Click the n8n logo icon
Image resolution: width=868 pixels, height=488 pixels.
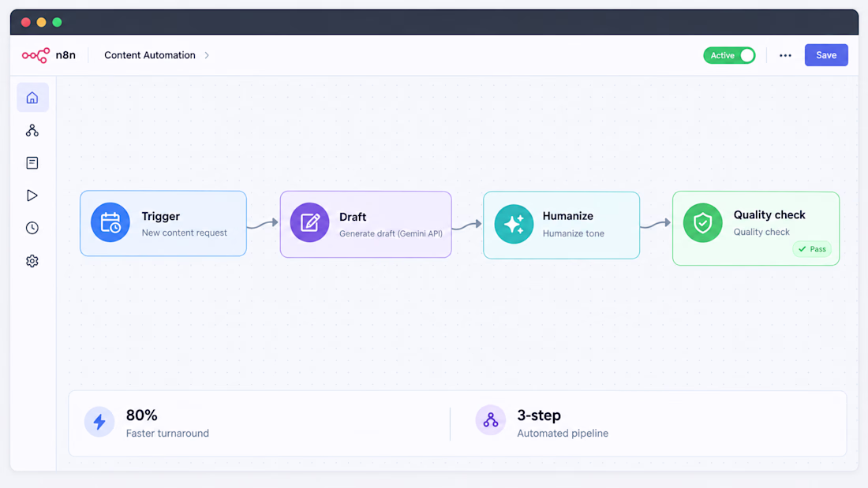pyautogui.click(x=36, y=55)
